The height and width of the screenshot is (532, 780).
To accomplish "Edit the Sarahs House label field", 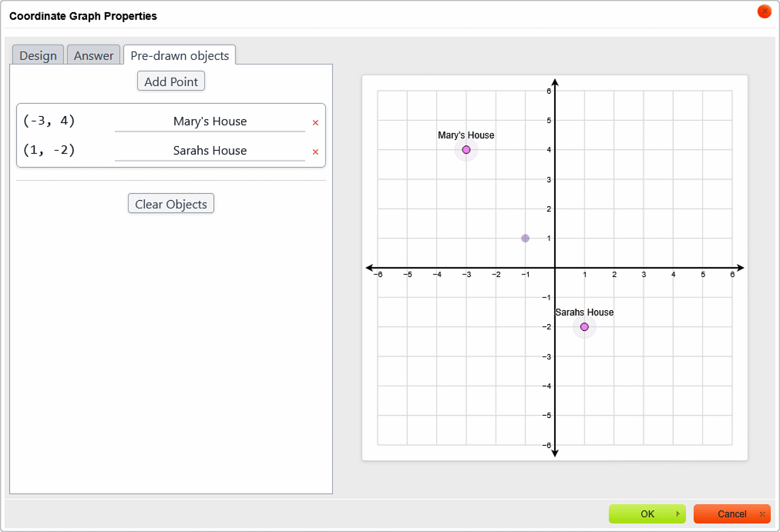I will [x=210, y=151].
